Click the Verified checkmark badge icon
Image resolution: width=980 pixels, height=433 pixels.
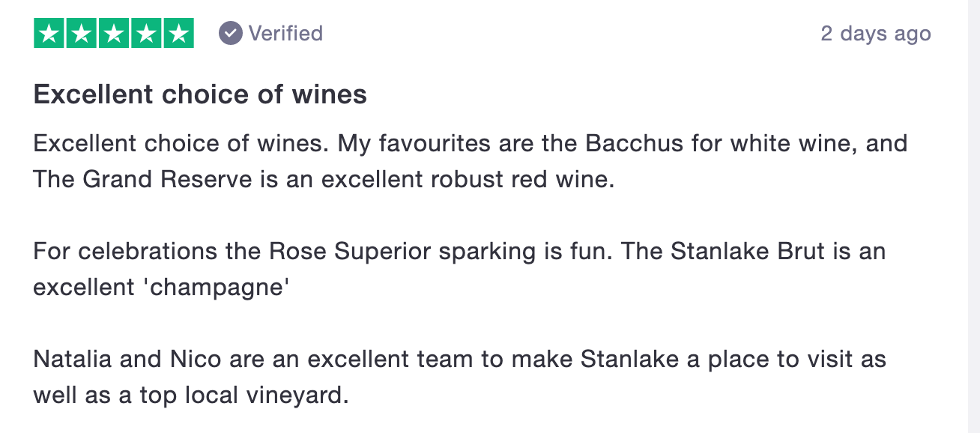[230, 34]
